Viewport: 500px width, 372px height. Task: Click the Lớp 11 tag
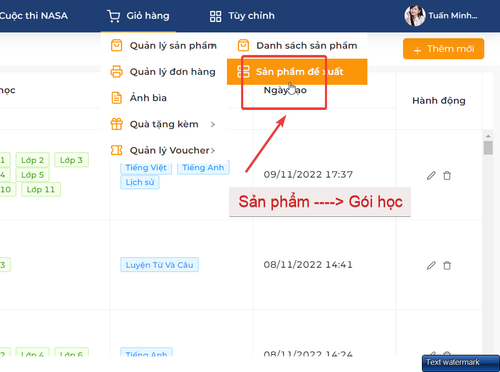click(x=41, y=190)
